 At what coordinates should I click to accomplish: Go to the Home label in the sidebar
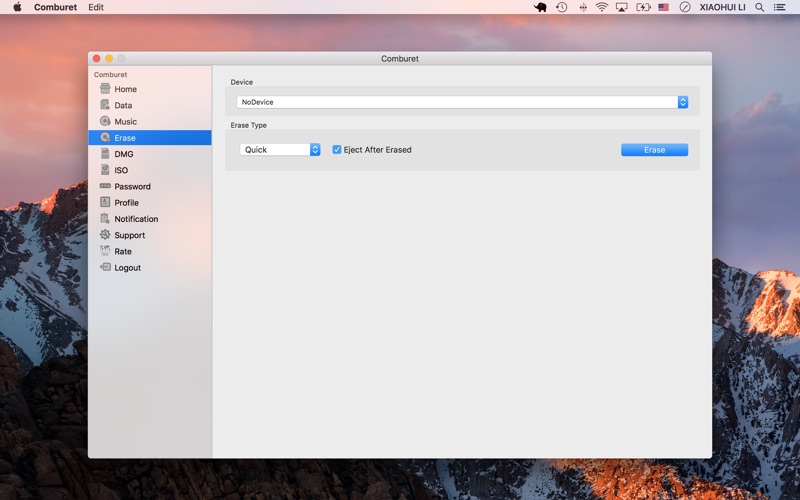[126, 89]
